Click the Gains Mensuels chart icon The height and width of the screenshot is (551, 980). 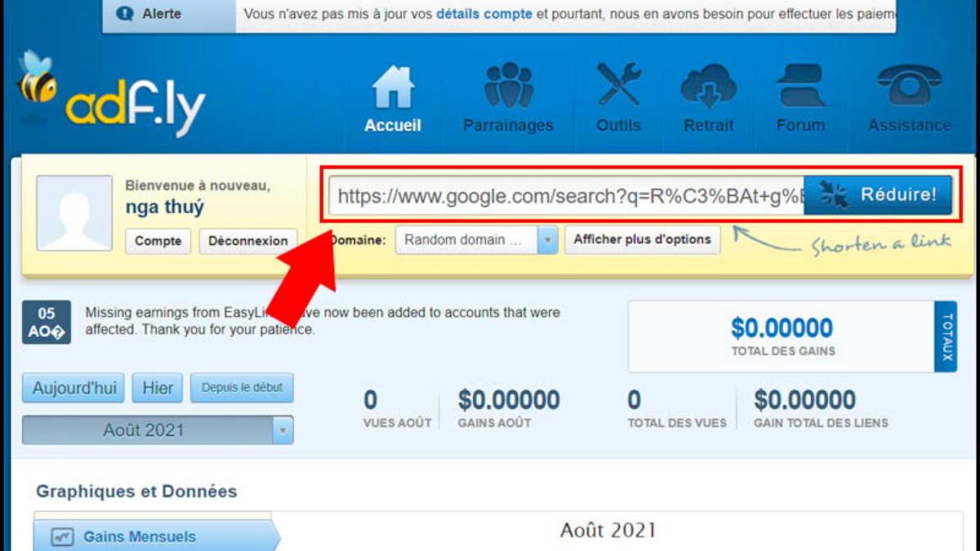[x=62, y=537]
